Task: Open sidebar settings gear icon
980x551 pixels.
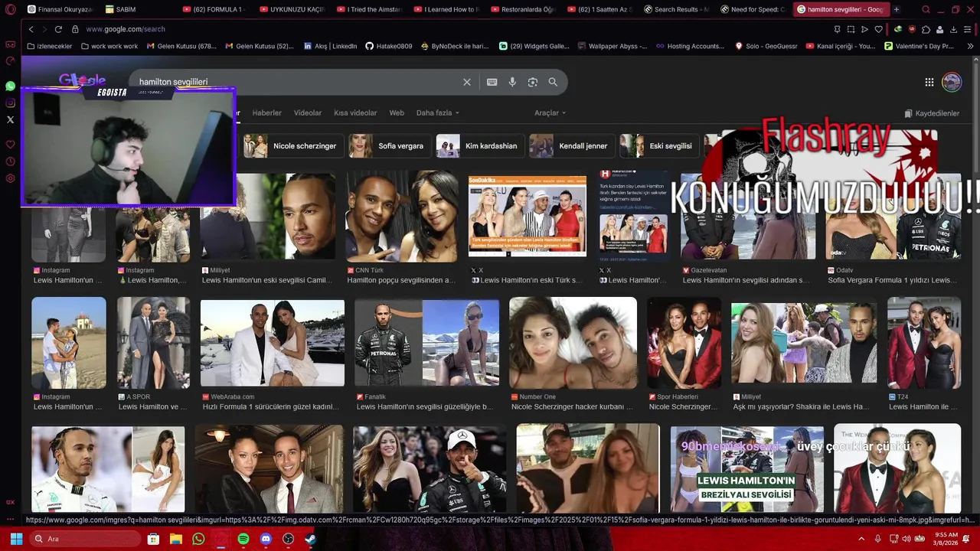Action: pos(10,178)
